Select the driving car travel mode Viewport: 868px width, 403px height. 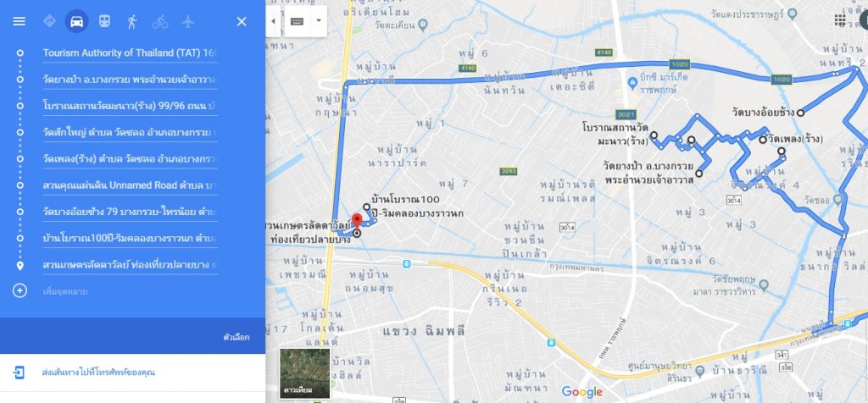(x=77, y=21)
